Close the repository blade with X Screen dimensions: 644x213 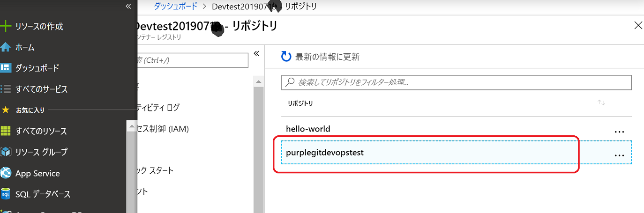coord(638,26)
